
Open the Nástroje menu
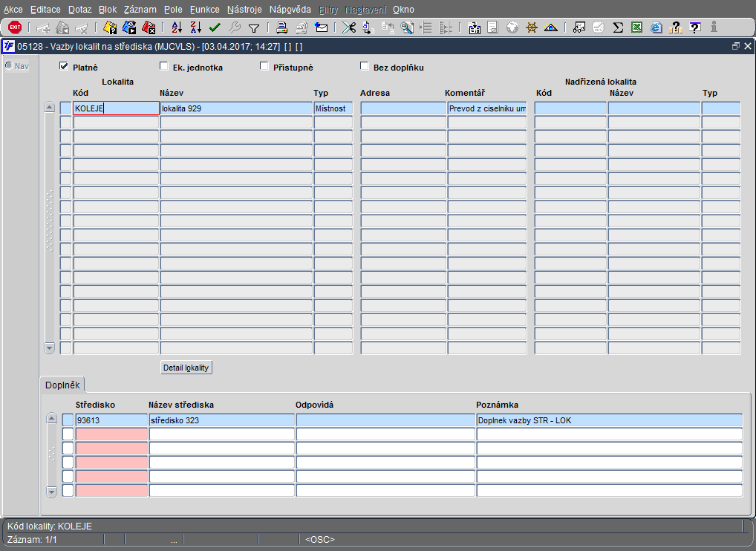(244, 10)
